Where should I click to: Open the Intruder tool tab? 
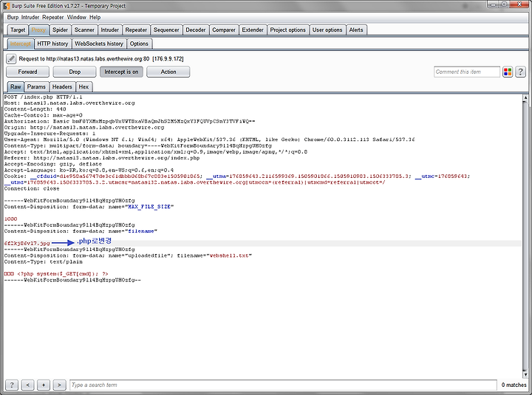(109, 30)
